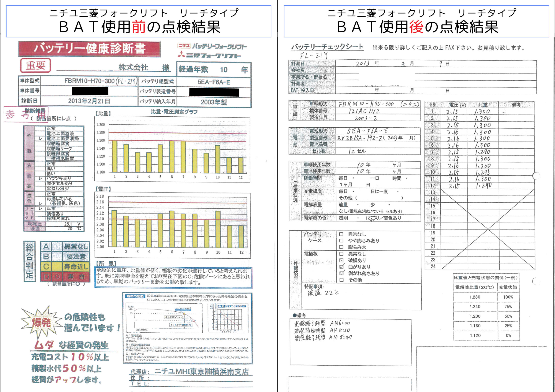Click the 製造年月 2003-2 value

click(x=366, y=118)
